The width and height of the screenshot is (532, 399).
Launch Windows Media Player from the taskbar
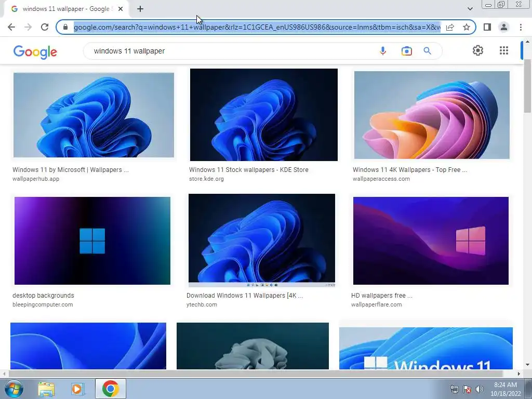(77, 389)
